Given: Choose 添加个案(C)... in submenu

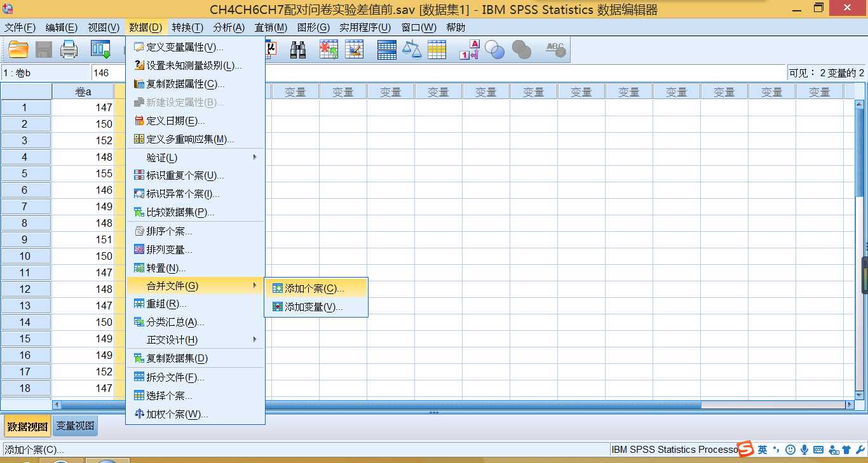Looking at the screenshot, I should 316,288.
